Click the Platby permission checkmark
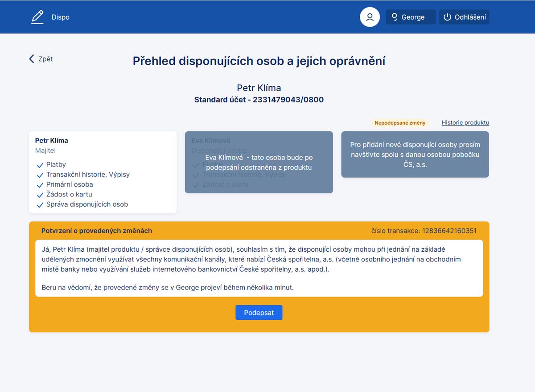Screen dimensions: 535x392 [x=40, y=165]
